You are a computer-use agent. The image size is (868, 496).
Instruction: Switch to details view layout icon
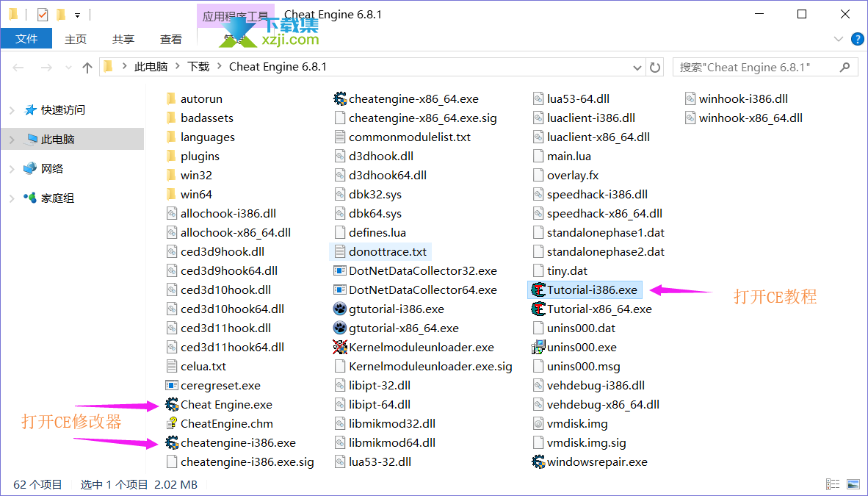click(833, 484)
